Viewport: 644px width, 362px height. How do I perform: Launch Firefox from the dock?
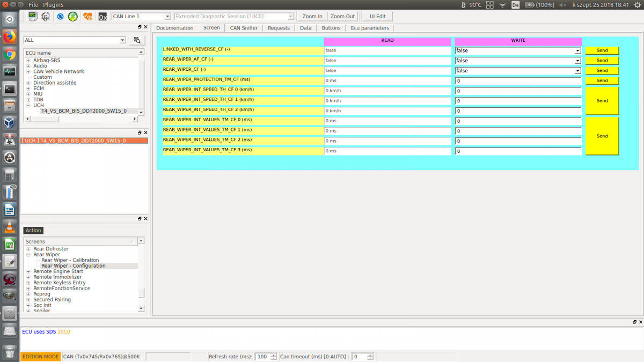10,37
